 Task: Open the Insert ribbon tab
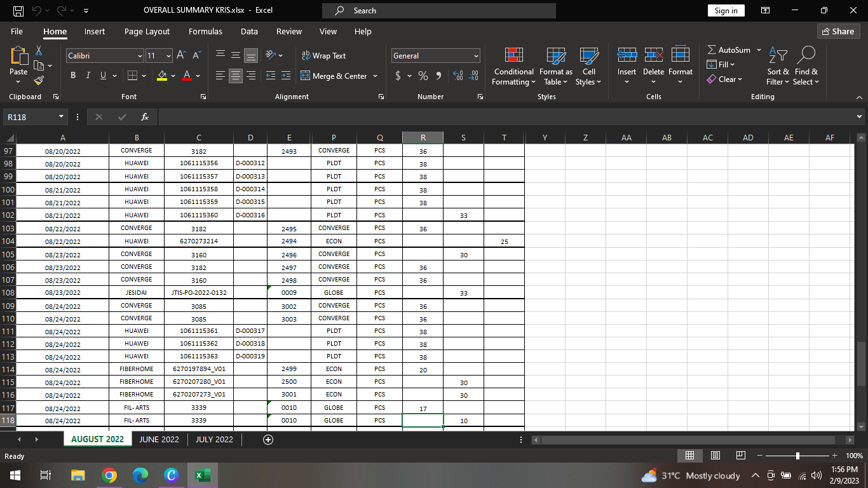[x=95, y=32]
